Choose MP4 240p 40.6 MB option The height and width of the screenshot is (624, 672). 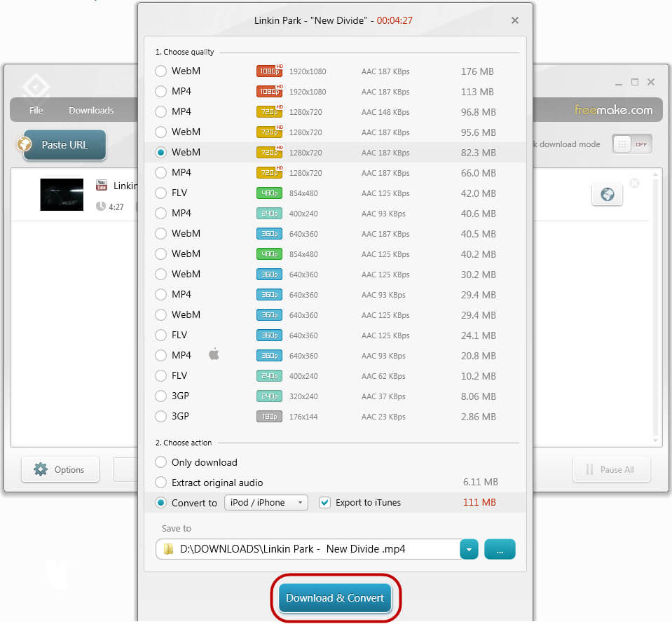[x=160, y=214]
